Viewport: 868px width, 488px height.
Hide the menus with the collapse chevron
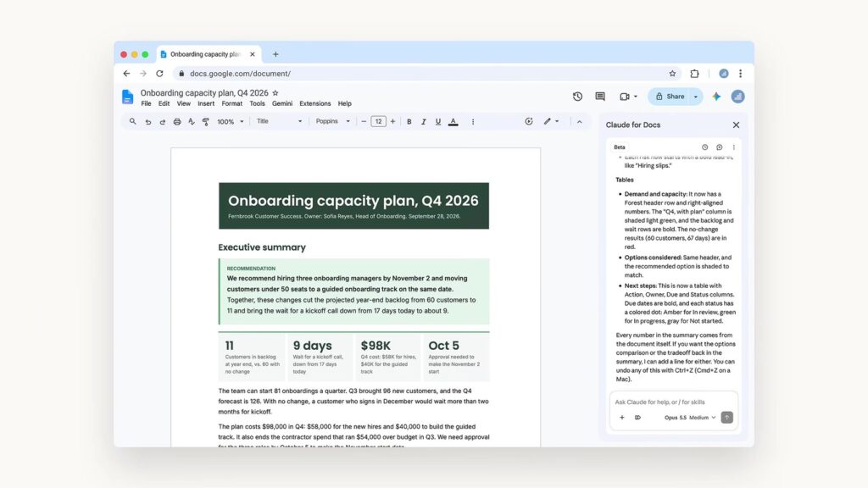coord(580,122)
